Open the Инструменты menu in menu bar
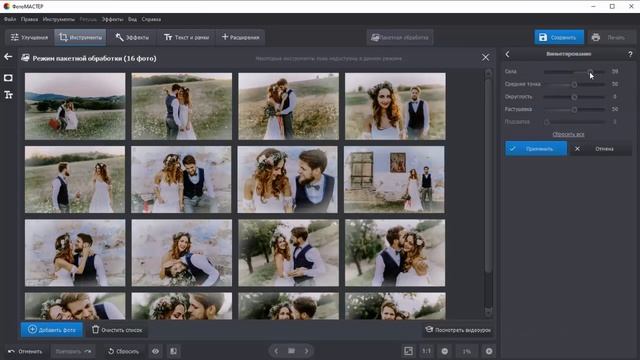640x360 pixels. click(x=58, y=19)
